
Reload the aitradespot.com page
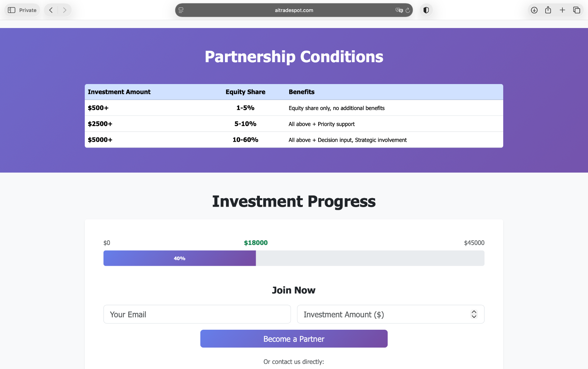408,10
